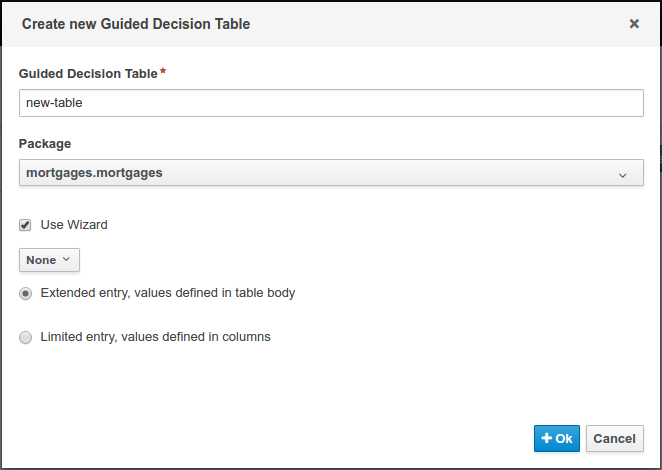Confirm table creation with Ok
The height and width of the screenshot is (470, 662).
[557, 438]
